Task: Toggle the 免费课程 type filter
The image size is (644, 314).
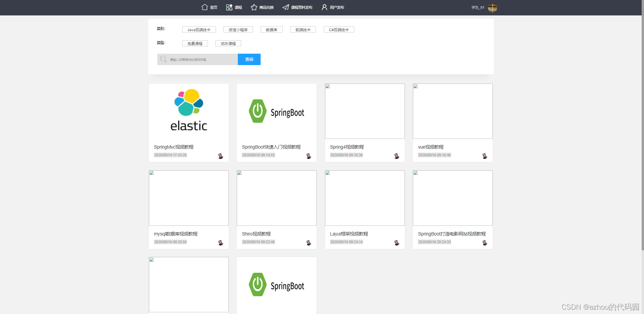Action: click(195, 43)
